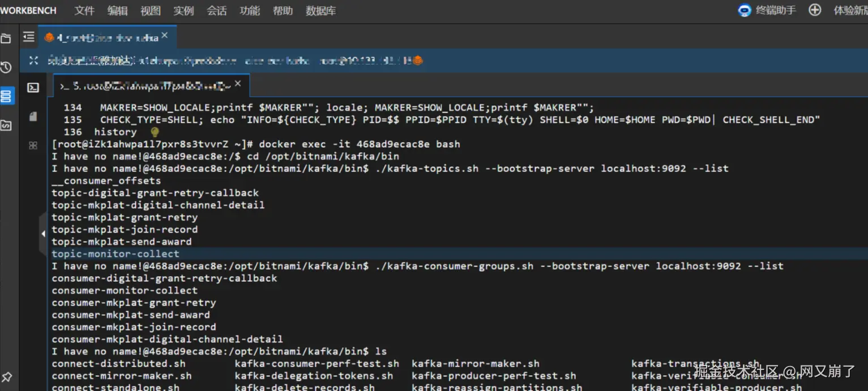Click history line 135 CHECK_TYPE=SHELL
This screenshot has height=391, width=868.
(x=442, y=120)
